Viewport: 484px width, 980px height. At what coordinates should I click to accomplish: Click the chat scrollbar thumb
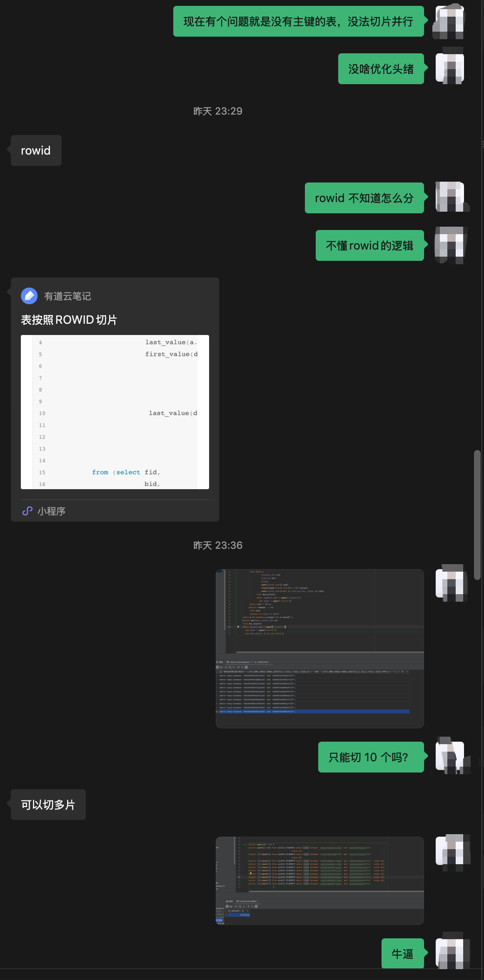[x=477, y=515]
